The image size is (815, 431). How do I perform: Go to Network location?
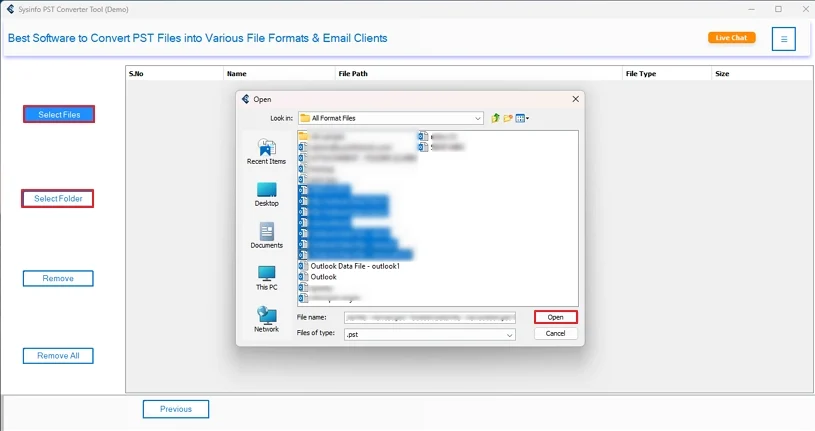(266, 320)
